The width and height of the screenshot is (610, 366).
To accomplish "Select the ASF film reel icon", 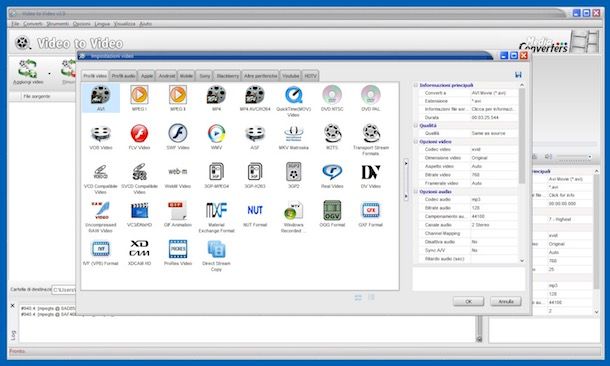I will [x=255, y=133].
